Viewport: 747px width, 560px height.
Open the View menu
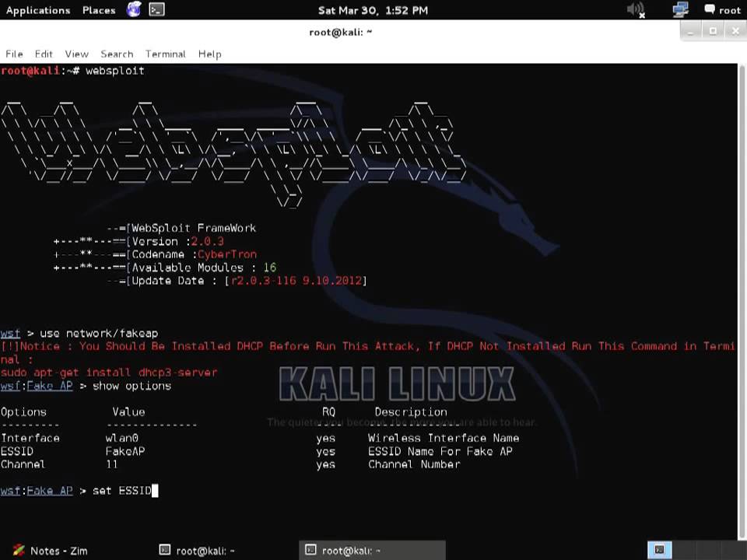click(x=77, y=54)
